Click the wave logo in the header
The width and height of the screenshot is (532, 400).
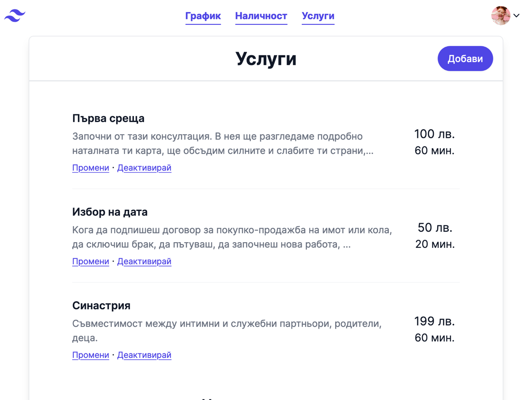tap(15, 16)
